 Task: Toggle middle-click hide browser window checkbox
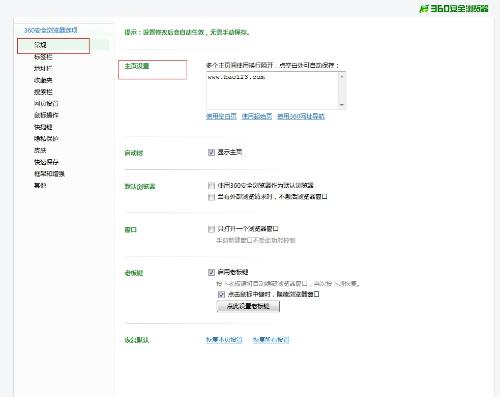tap(221, 294)
